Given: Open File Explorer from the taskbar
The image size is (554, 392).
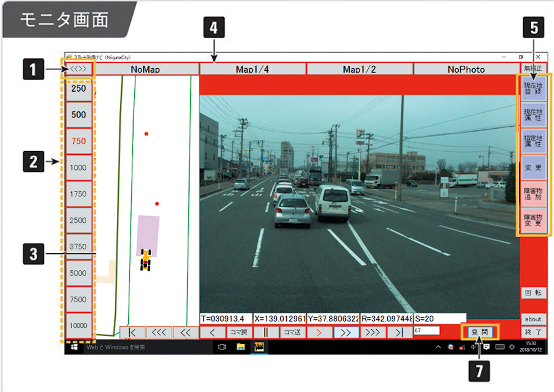Looking at the screenshot, I should (x=241, y=347).
